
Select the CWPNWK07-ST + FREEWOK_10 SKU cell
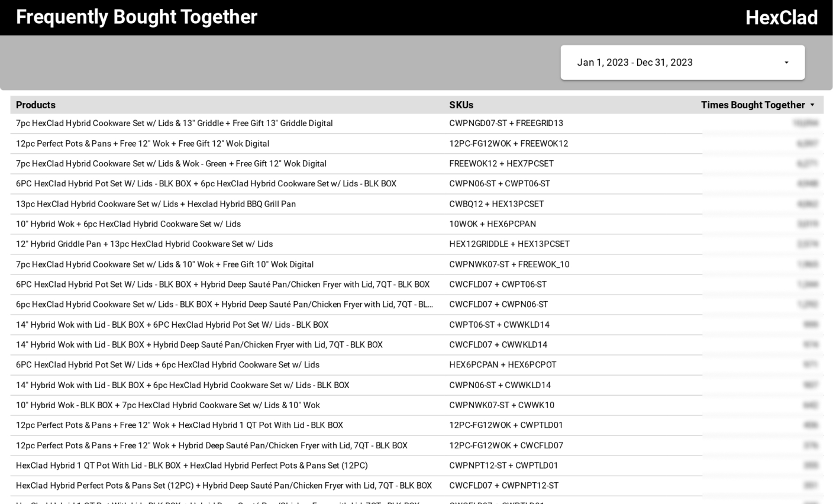pyautogui.click(x=509, y=264)
